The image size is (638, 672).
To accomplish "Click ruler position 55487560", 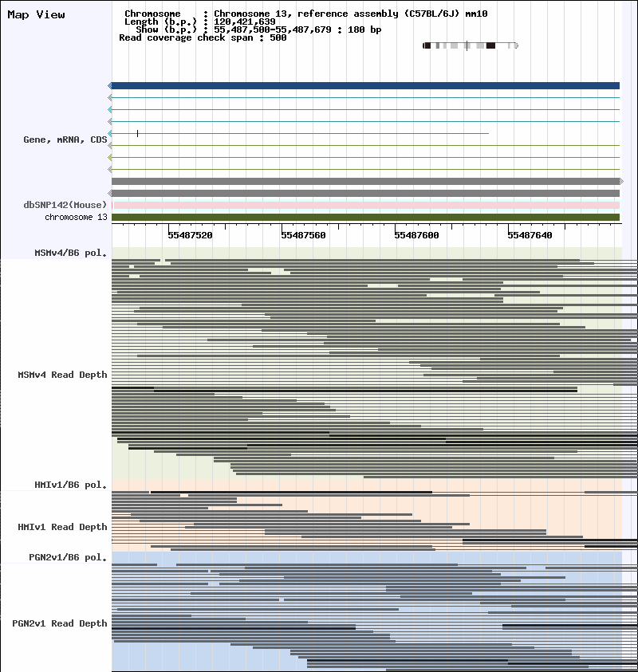I will (x=303, y=235).
